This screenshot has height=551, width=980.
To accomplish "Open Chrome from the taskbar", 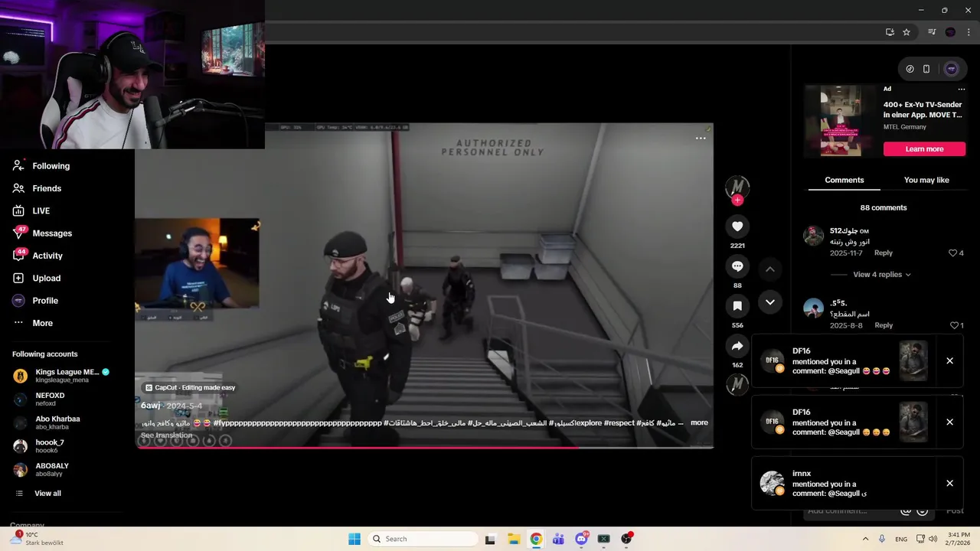I will click(536, 539).
